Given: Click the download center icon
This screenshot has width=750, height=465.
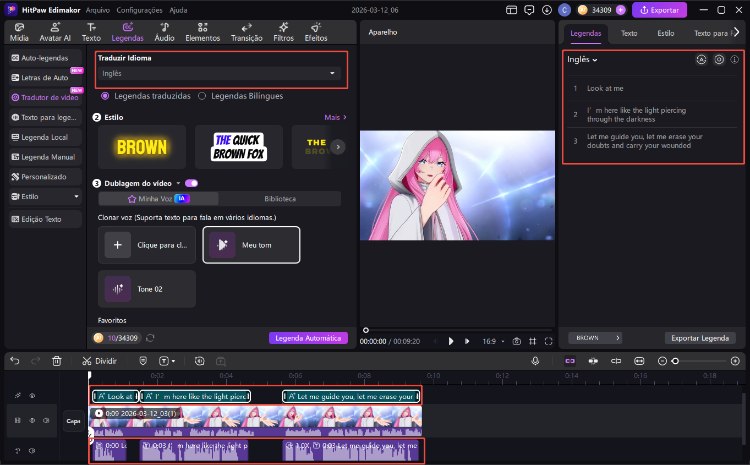Looking at the screenshot, I should tap(547, 10).
